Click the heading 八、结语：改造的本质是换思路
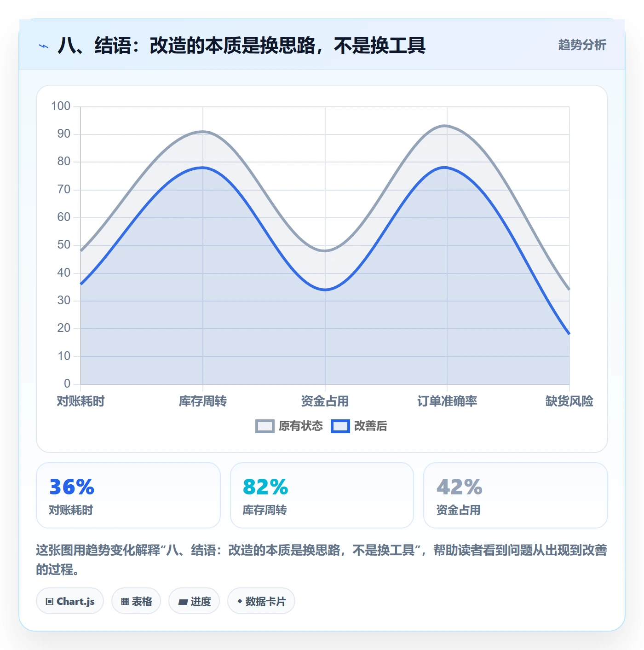644x650 pixels. tap(241, 46)
